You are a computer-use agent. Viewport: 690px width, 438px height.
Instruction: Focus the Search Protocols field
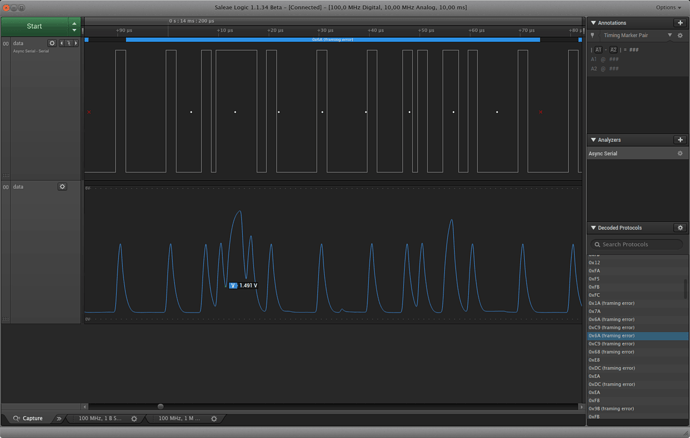[636, 244]
